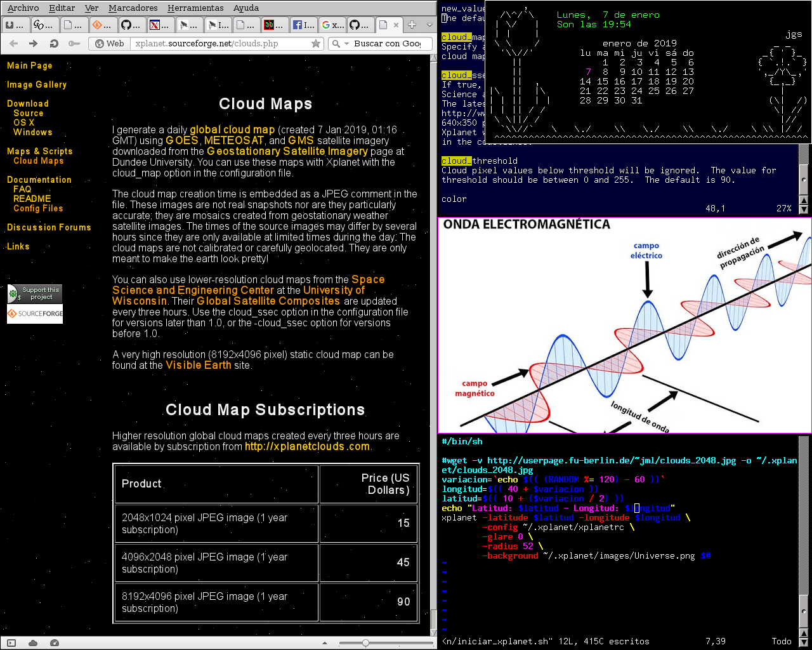Click the speedometer Turbo status icon
This screenshot has width=812, height=650.
click(54, 643)
